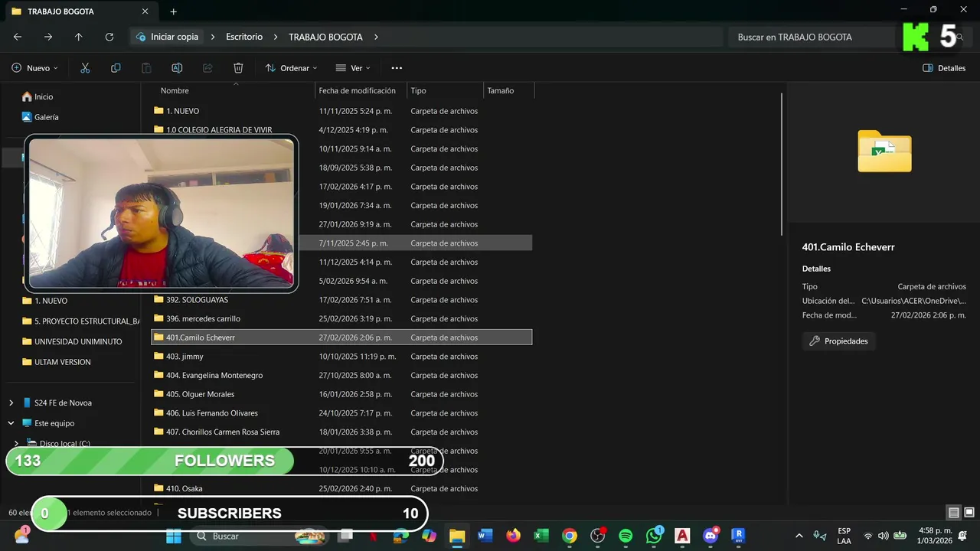The height and width of the screenshot is (551, 980).
Task: Open the Windows Start menu
Action: (174, 536)
